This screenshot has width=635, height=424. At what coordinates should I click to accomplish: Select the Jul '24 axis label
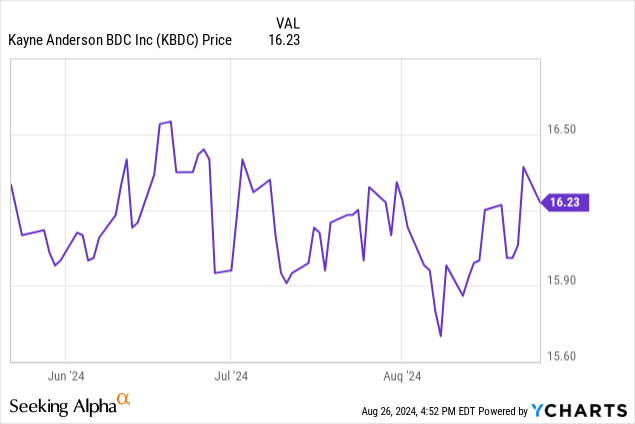[231, 376]
